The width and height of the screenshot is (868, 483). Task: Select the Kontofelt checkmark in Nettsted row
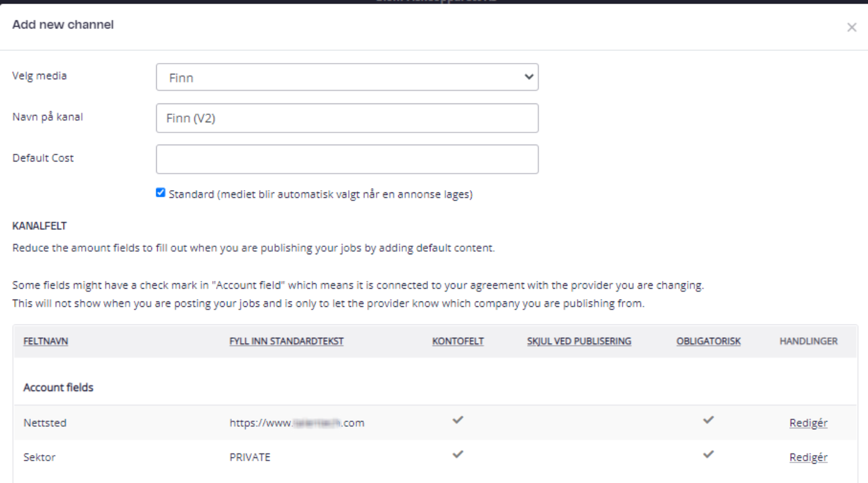(x=458, y=421)
